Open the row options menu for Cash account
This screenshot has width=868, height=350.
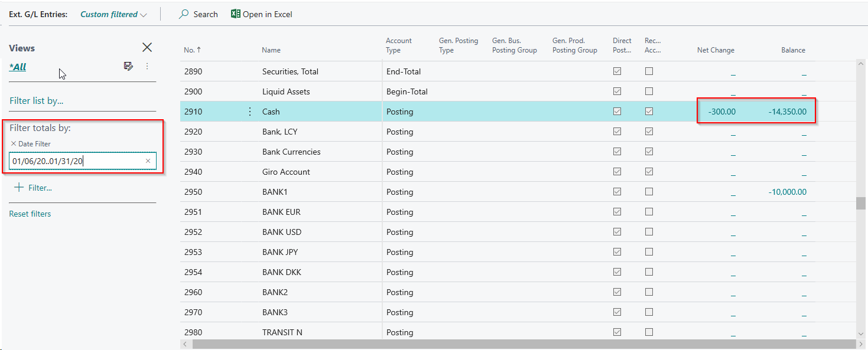(249, 111)
